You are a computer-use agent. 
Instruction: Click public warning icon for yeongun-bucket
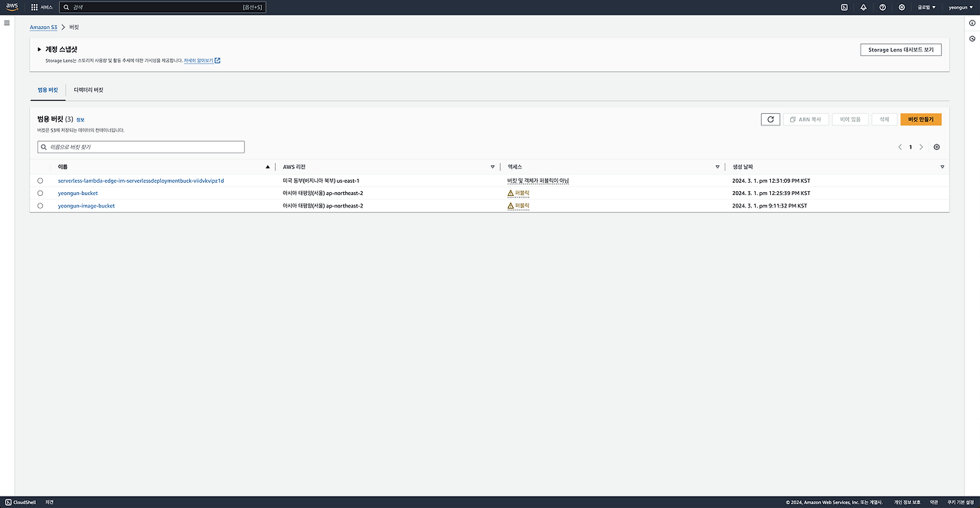[511, 193]
